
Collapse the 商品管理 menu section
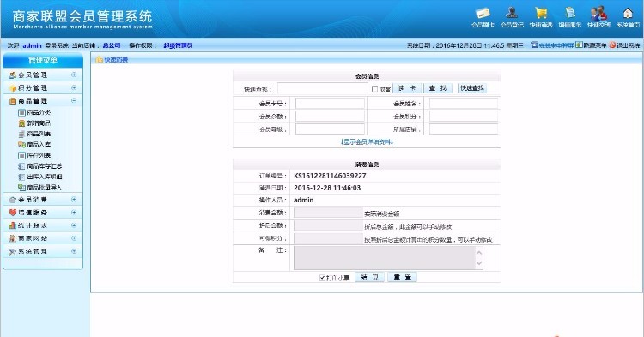pyautogui.click(x=74, y=100)
